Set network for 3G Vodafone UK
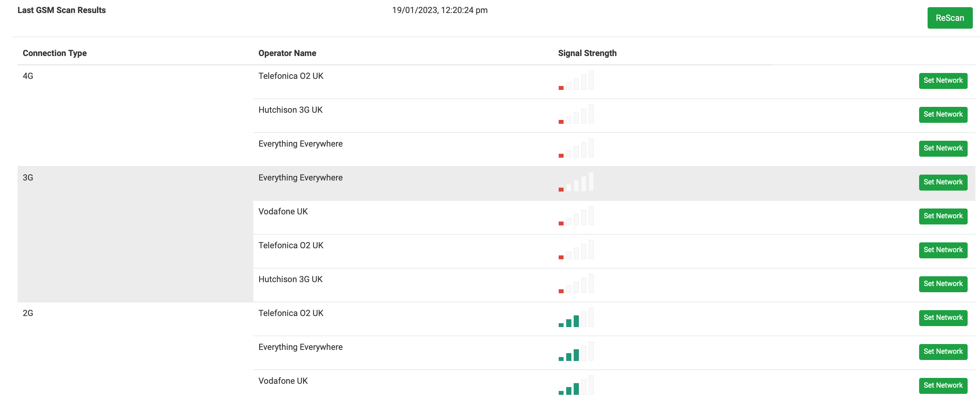980x417 pixels. tap(943, 216)
